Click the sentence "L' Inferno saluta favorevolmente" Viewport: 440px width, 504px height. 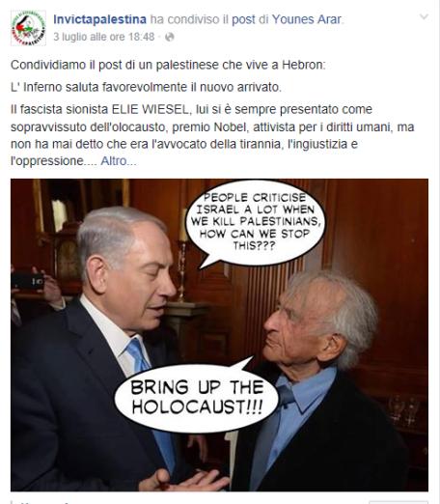click(x=146, y=87)
